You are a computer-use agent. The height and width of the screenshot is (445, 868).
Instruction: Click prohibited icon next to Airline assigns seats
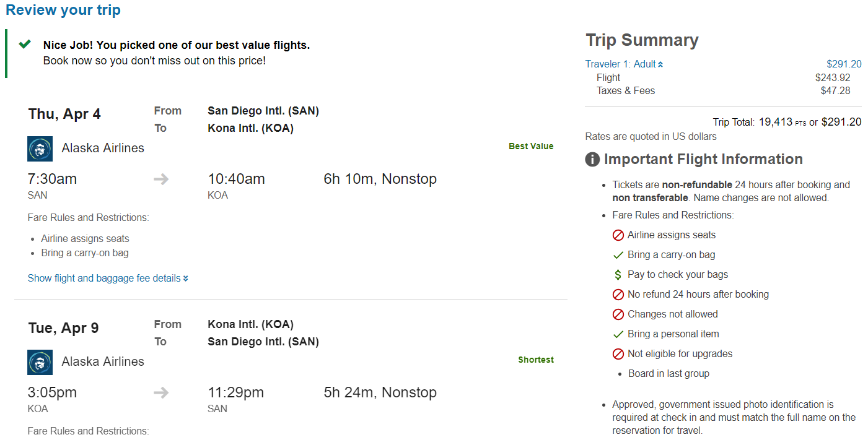point(618,235)
